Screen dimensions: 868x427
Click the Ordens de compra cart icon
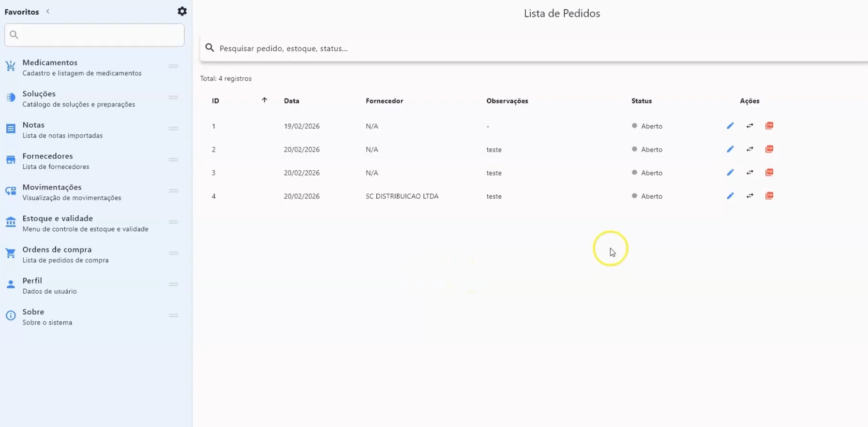click(x=11, y=253)
